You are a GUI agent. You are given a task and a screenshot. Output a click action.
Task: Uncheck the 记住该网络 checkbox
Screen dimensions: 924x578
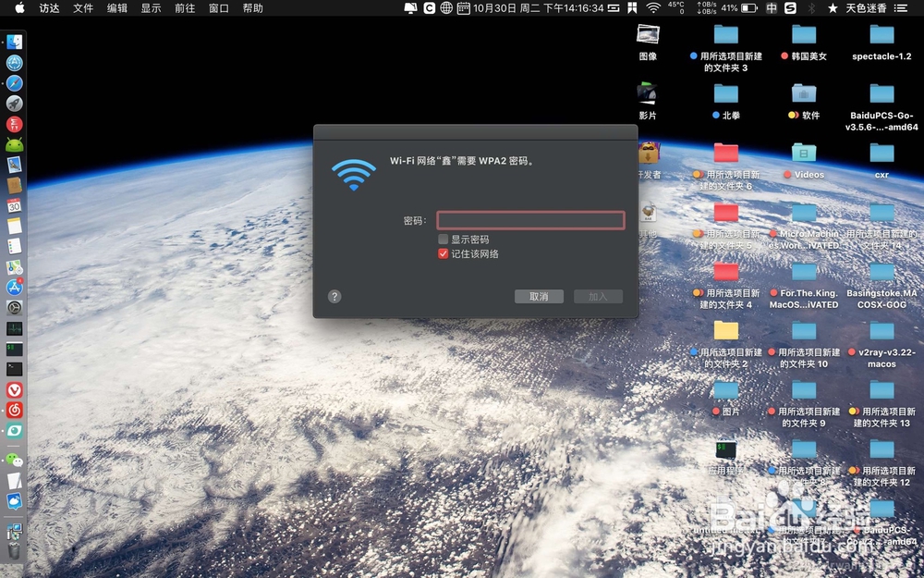(443, 251)
